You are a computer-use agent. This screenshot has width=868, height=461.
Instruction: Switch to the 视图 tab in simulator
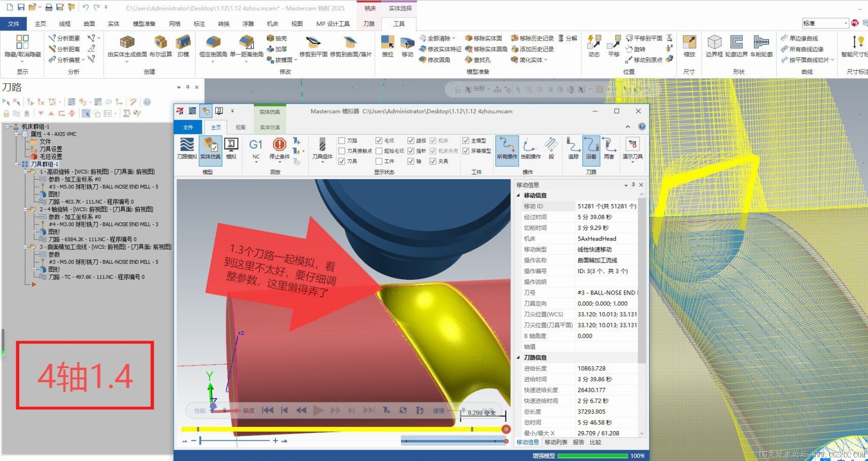click(241, 127)
